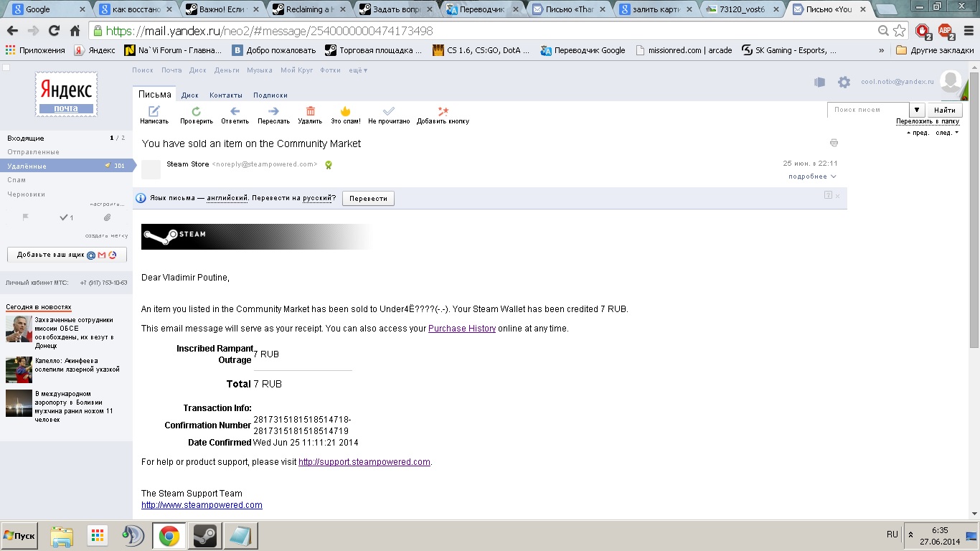This screenshot has height=551, width=980.
Task: Click the Написать compose icon
Action: (x=154, y=111)
